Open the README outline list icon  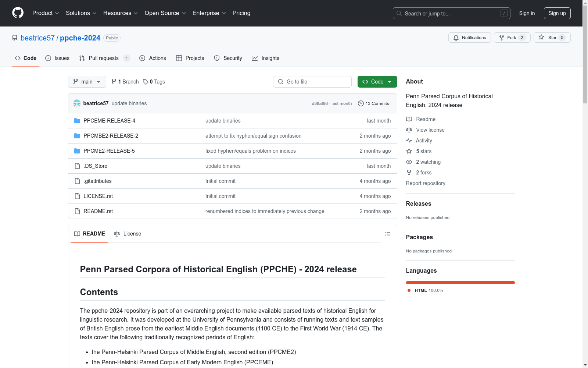click(x=387, y=234)
